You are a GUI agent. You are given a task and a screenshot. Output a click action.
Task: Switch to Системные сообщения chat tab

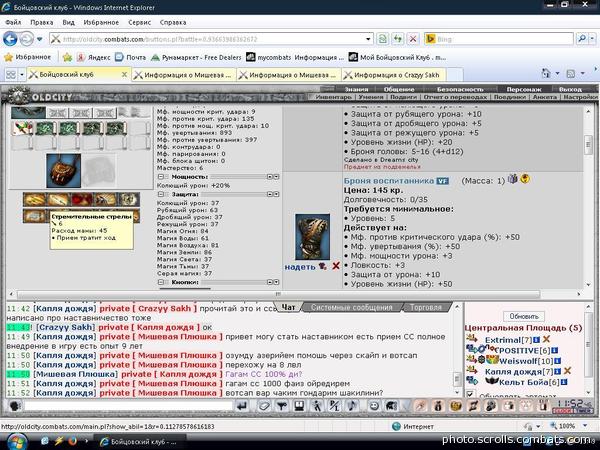(x=351, y=307)
